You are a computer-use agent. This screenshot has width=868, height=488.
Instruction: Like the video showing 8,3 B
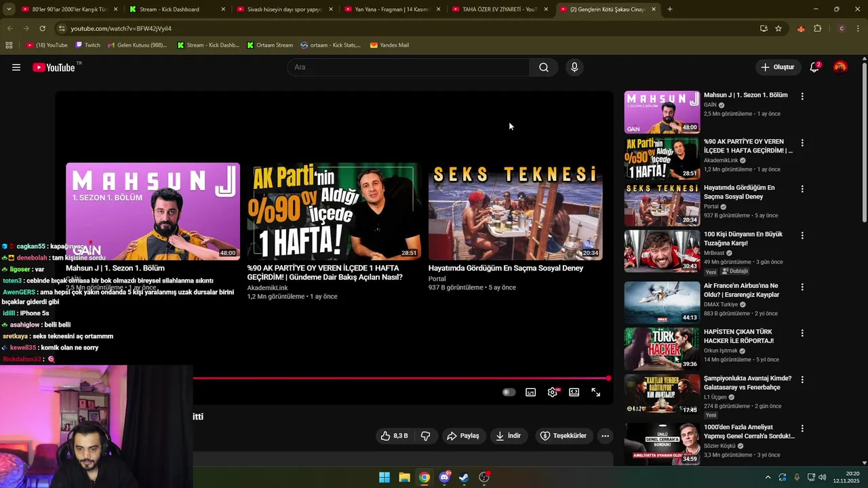pos(395,436)
